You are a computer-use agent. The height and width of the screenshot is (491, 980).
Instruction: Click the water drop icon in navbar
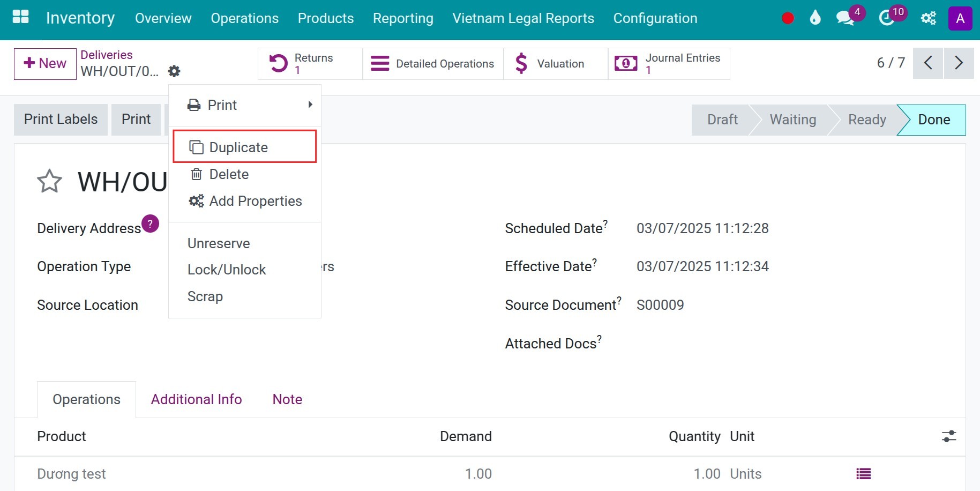point(815,18)
